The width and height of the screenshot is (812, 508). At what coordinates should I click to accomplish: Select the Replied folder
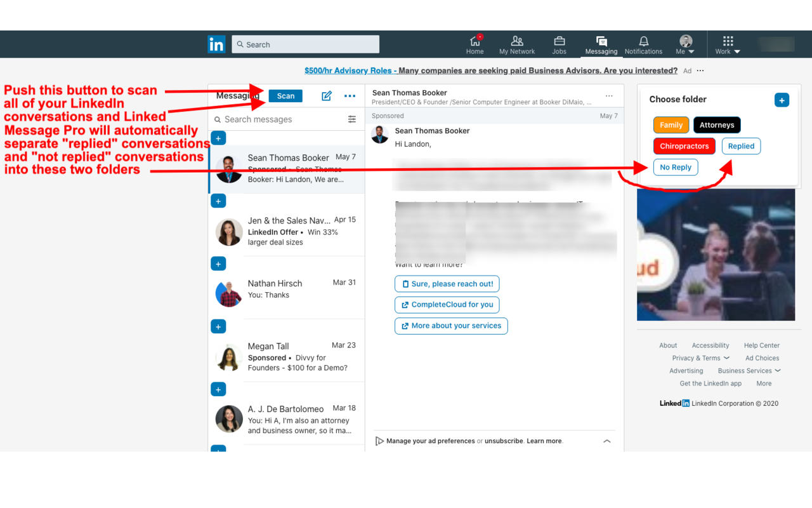coord(741,146)
